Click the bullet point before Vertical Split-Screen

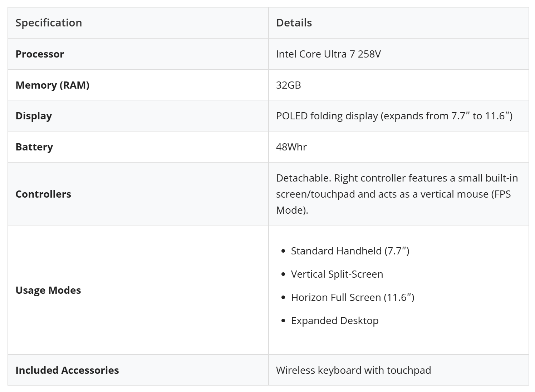284,274
